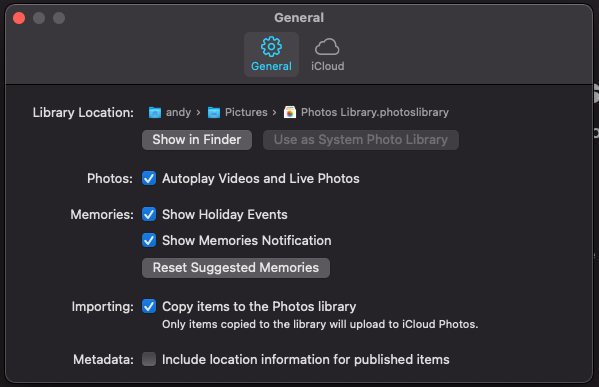Uncheck Copy items to the Photos library
The image size is (599, 387).
(x=149, y=306)
